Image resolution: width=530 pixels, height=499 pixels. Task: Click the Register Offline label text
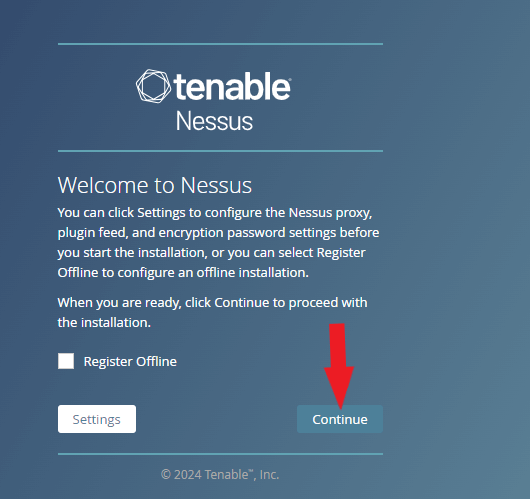130,361
